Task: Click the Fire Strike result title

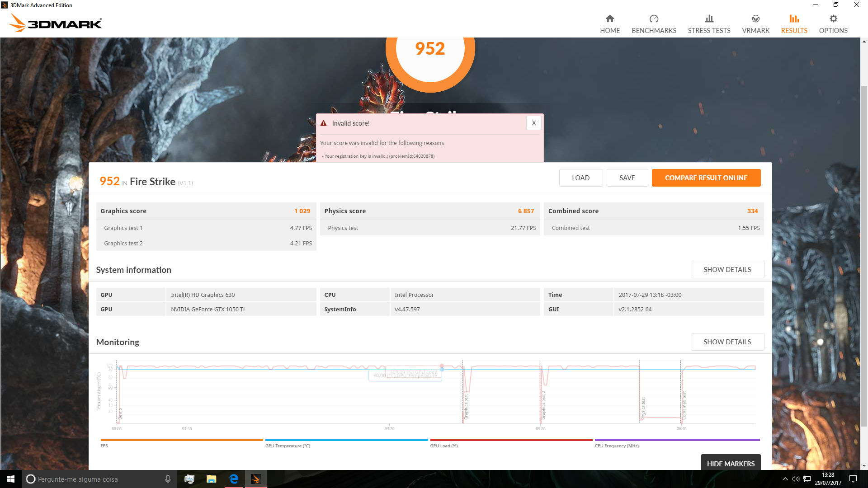Action: 152,182
